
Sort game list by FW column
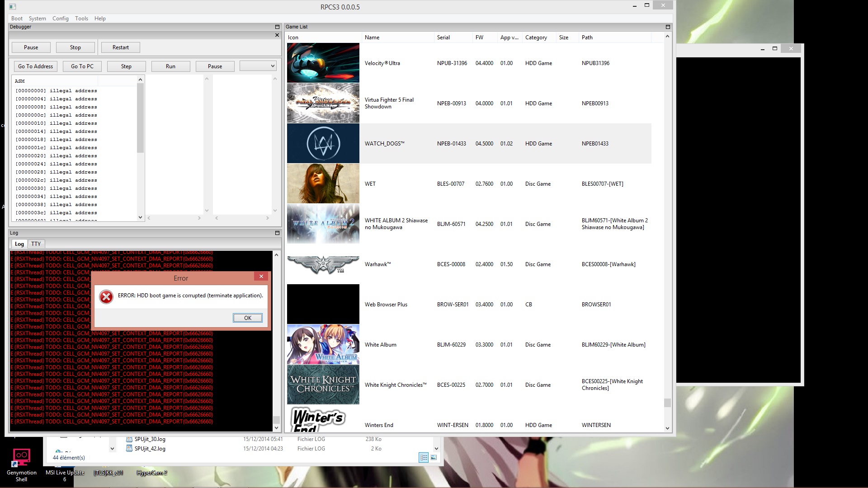click(485, 38)
